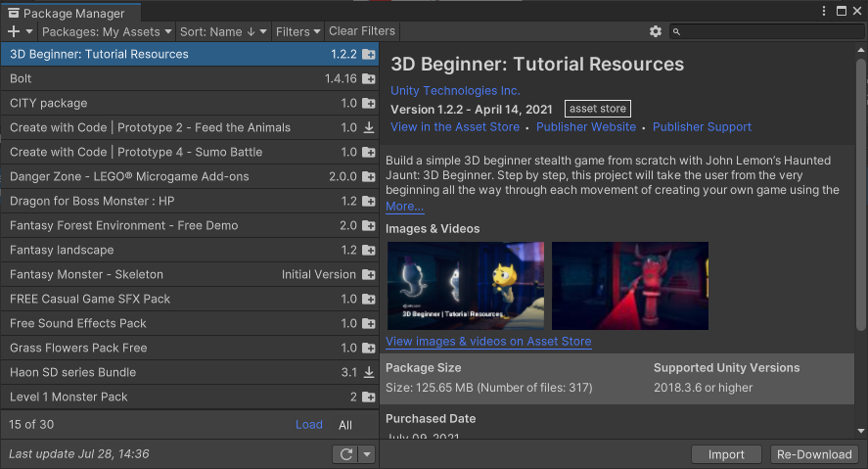Viewport: 868px width, 469px height.
Task: Click the scroll down arrow in details
Action: tap(861, 430)
